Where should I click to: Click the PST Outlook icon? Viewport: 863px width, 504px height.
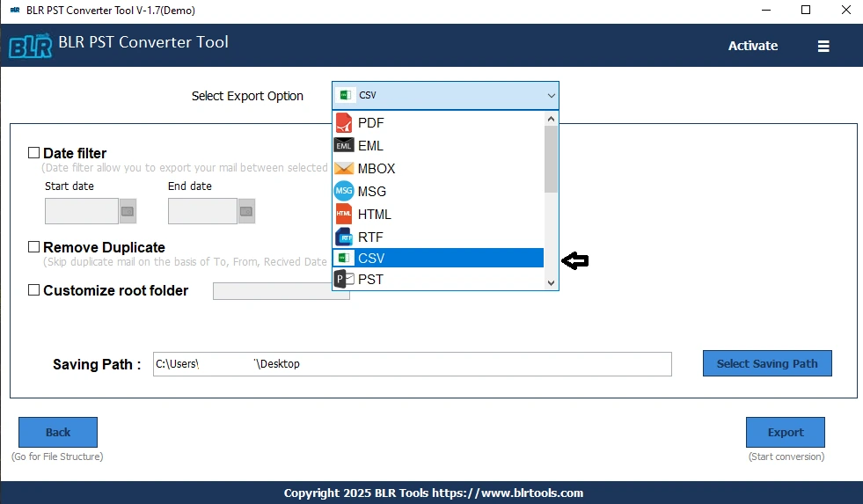click(344, 280)
